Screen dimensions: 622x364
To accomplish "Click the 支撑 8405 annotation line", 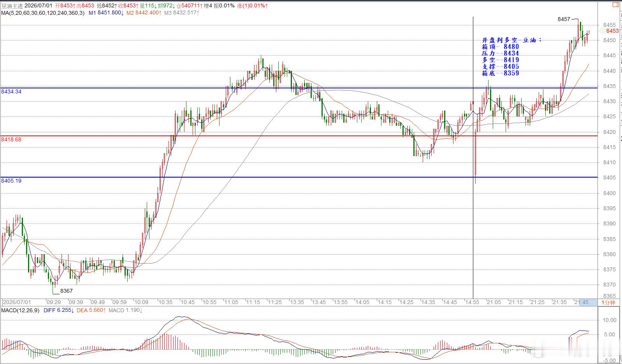I will (500, 67).
